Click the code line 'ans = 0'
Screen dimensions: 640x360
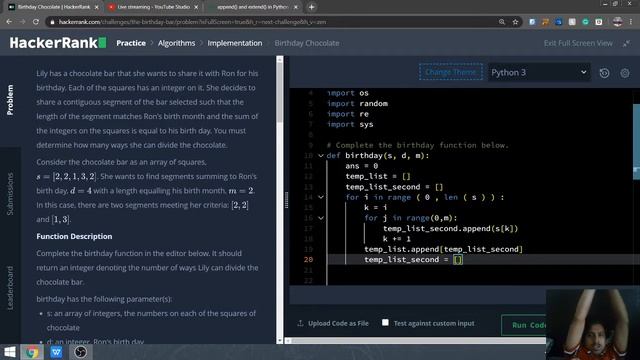click(x=362, y=166)
